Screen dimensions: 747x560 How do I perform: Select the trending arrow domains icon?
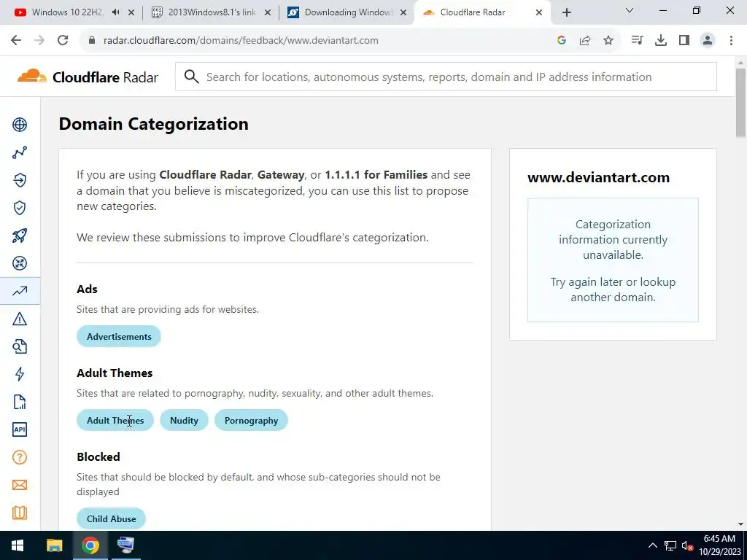click(x=20, y=291)
